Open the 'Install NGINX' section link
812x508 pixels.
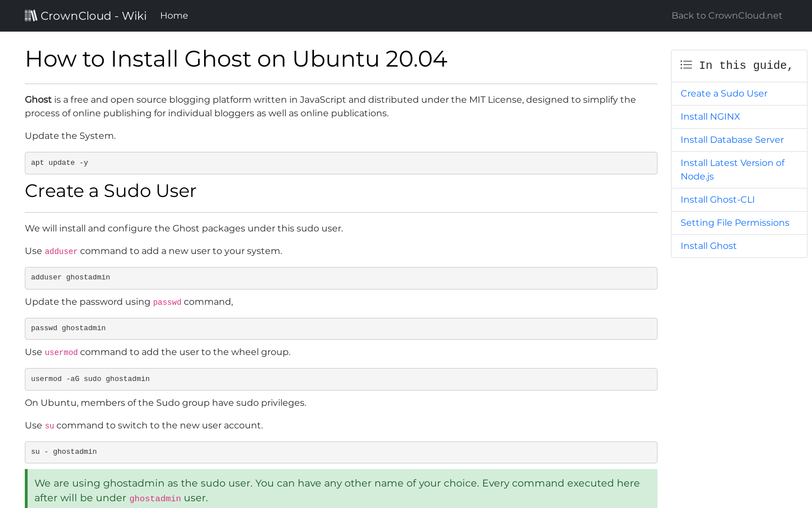(710, 116)
